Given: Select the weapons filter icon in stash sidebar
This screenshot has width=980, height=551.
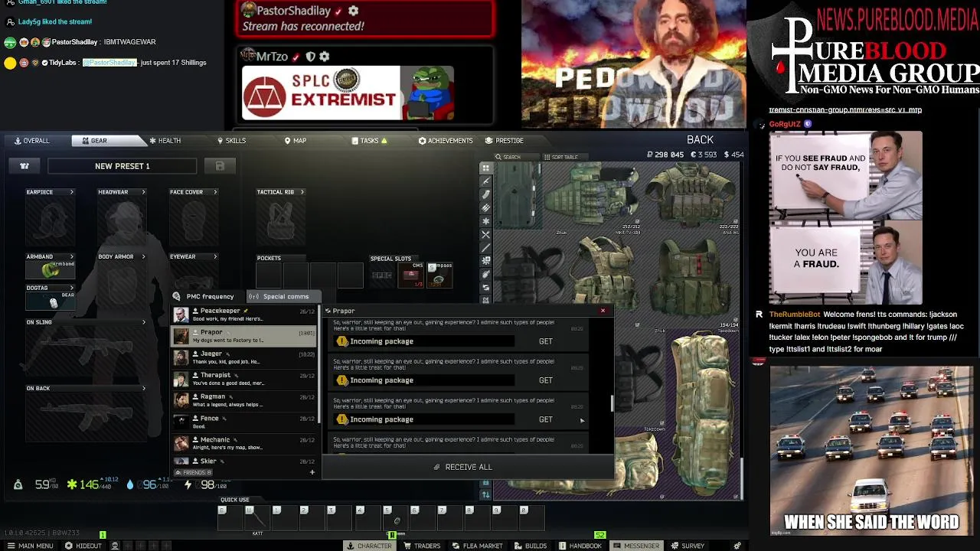Looking at the screenshot, I should click(x=485, y=181).
